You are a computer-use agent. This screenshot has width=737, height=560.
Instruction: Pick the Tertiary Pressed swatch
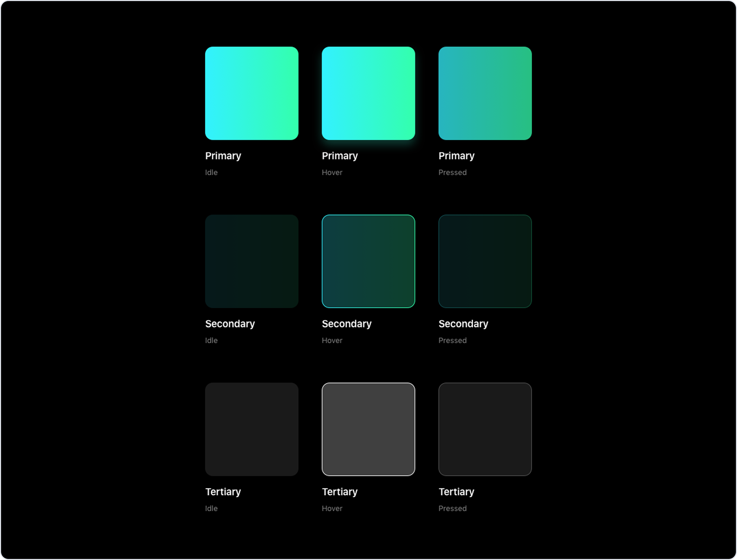[x=485, y=429]
